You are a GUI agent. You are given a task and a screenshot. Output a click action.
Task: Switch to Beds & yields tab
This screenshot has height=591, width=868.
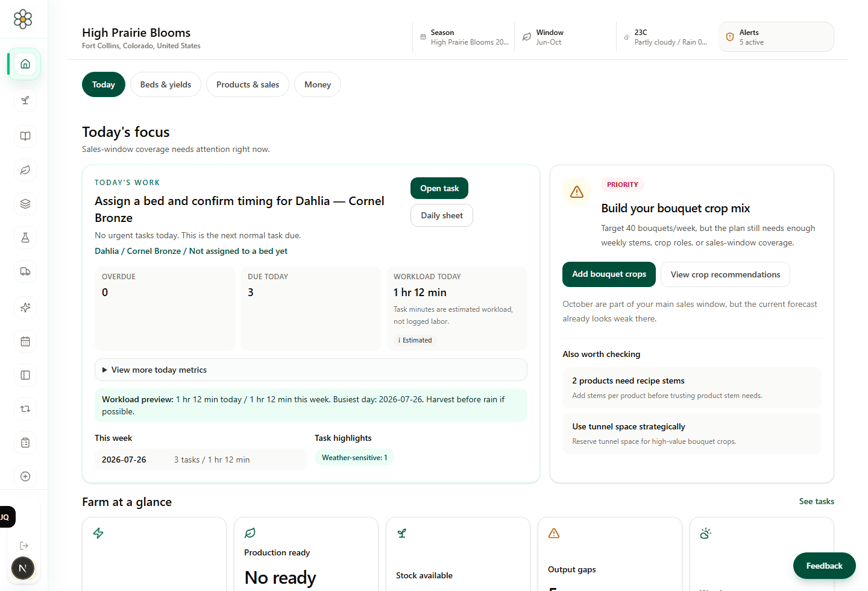(166, 84)
